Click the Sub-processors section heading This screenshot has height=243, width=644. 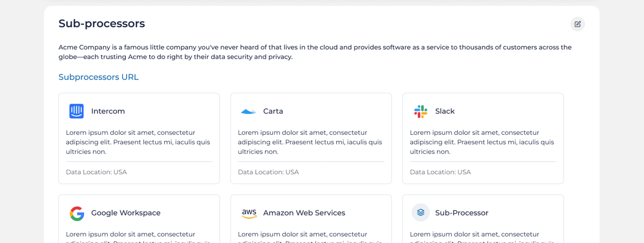[101, 24]
